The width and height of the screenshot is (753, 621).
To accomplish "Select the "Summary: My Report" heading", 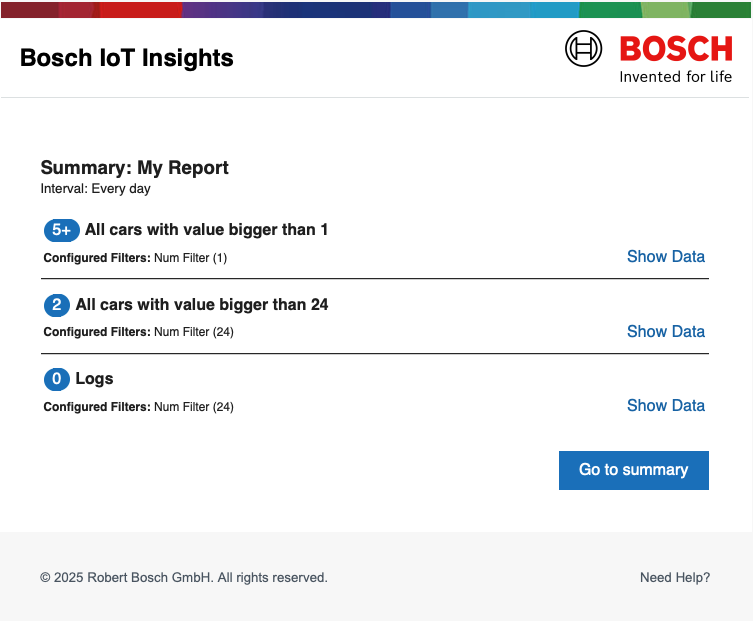I will (x=134, y=168).
